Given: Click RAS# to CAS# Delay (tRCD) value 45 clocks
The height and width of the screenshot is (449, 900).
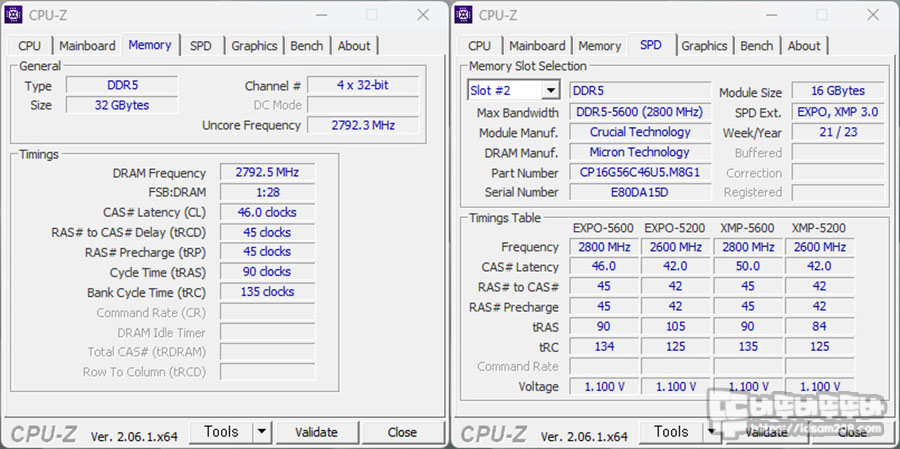Looking at the screenshot, I should 267,233.
